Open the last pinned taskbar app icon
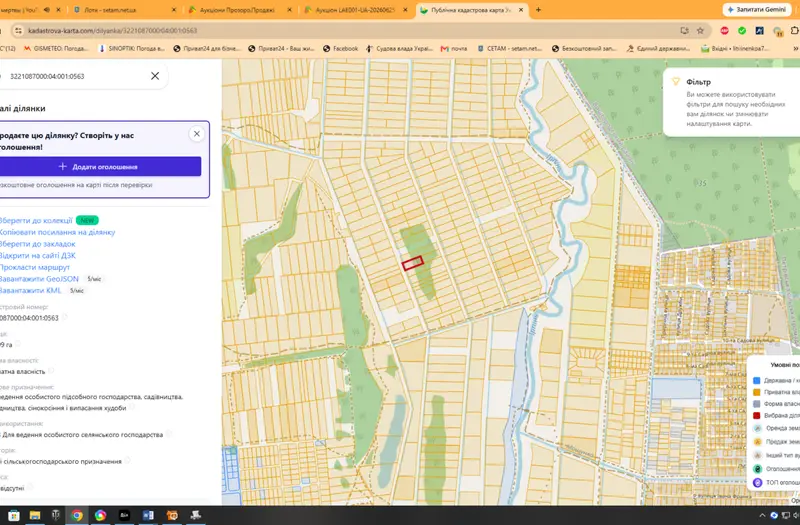 pyautogui.click(x=196, y=515)
